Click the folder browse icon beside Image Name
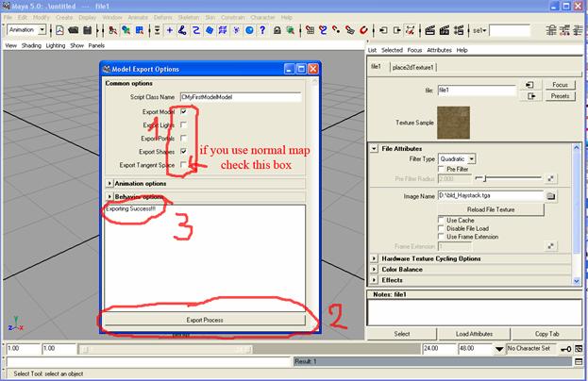 click(x=551, y=195)
